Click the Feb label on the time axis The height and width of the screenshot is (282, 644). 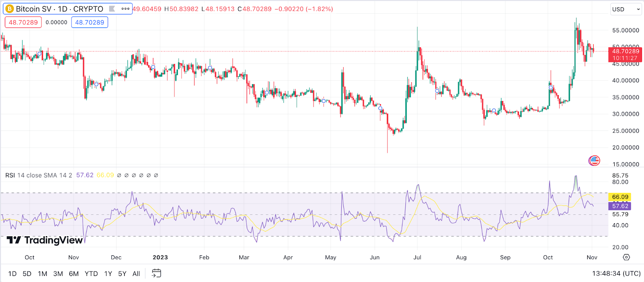click(x=204, y=257)
